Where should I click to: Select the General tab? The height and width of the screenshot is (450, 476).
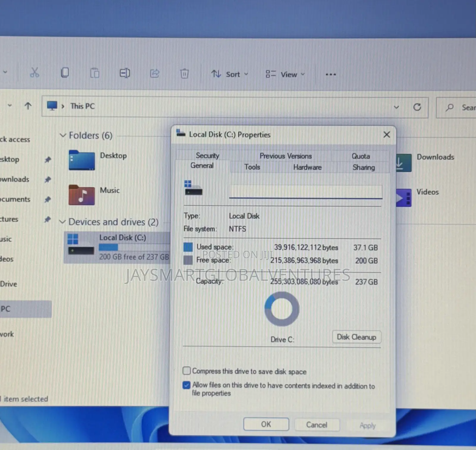(202, 166)
